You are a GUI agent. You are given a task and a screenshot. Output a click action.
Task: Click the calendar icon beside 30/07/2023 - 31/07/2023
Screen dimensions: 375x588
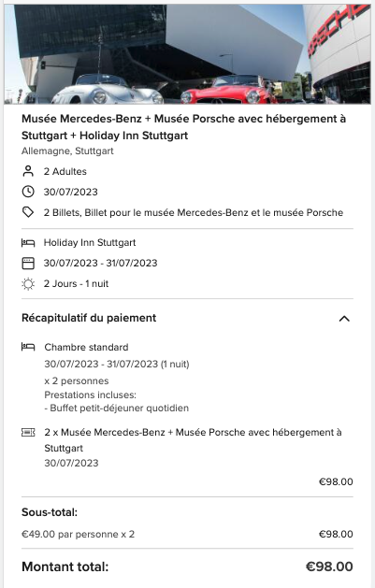[28, 264]
